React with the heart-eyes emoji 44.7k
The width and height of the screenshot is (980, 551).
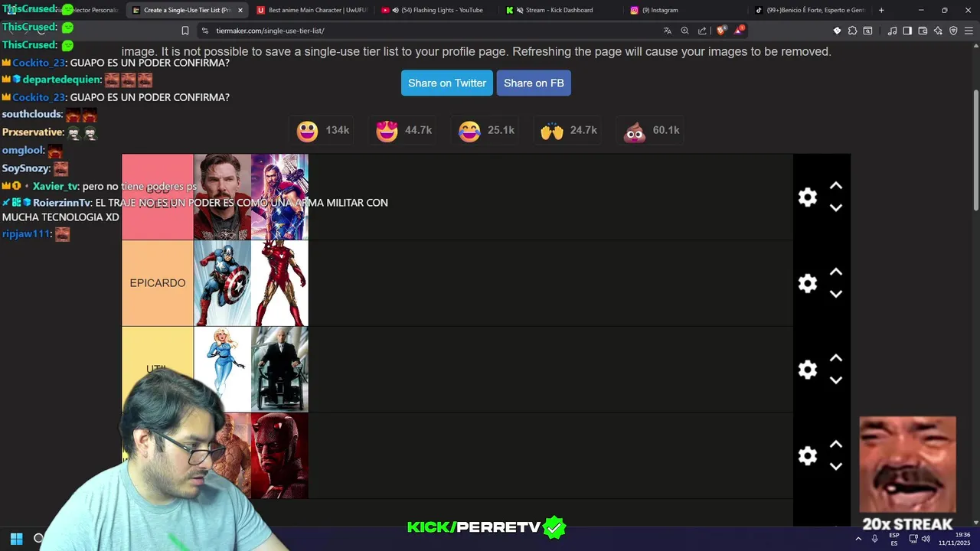(403, 130)
